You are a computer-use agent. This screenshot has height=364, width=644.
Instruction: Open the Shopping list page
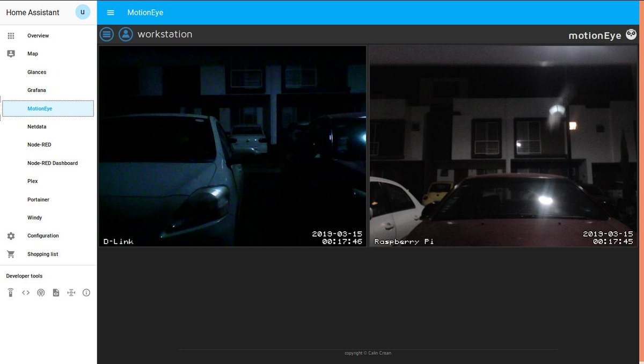(48, 254)
